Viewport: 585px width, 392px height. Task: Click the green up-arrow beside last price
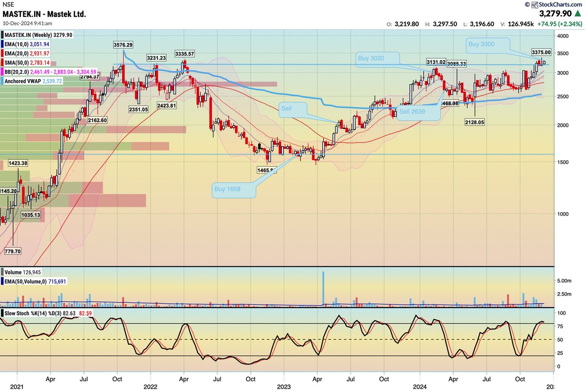click(x=577, y=14)
